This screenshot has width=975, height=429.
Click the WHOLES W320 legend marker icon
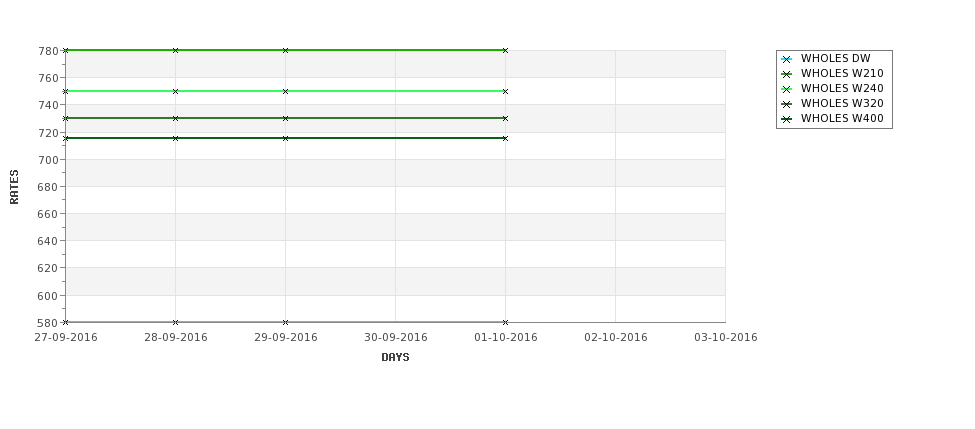(786, 104)
